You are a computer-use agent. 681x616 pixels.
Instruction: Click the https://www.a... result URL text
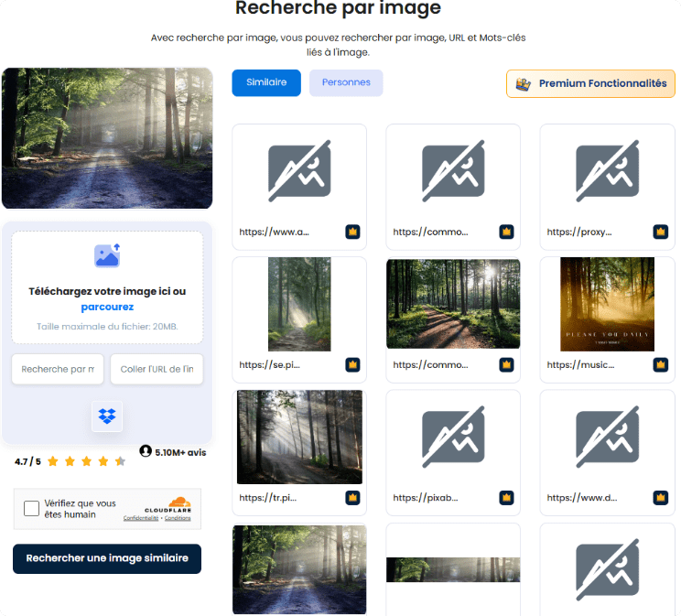click(x=274, y=232)
